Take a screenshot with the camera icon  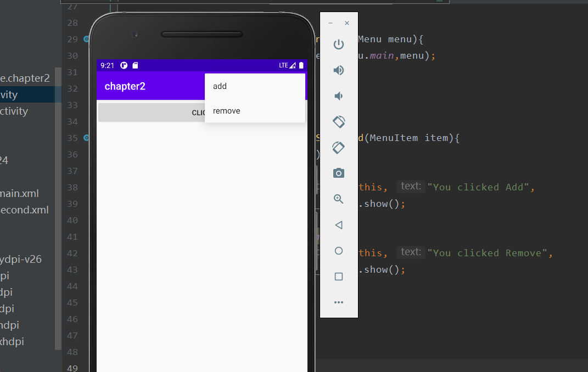tap(339, 173)
